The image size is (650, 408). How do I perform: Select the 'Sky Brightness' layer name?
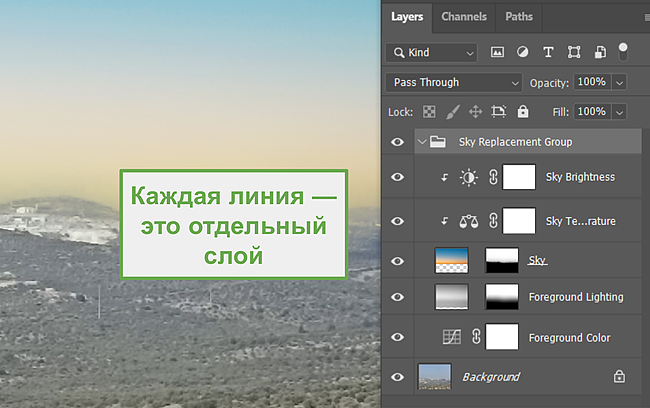coord(580,177)
